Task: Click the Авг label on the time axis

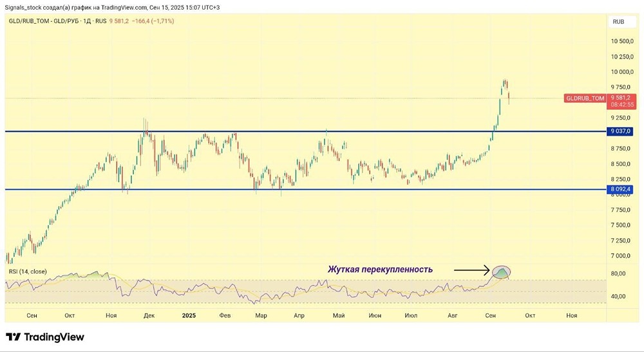Action: (452, 315)
